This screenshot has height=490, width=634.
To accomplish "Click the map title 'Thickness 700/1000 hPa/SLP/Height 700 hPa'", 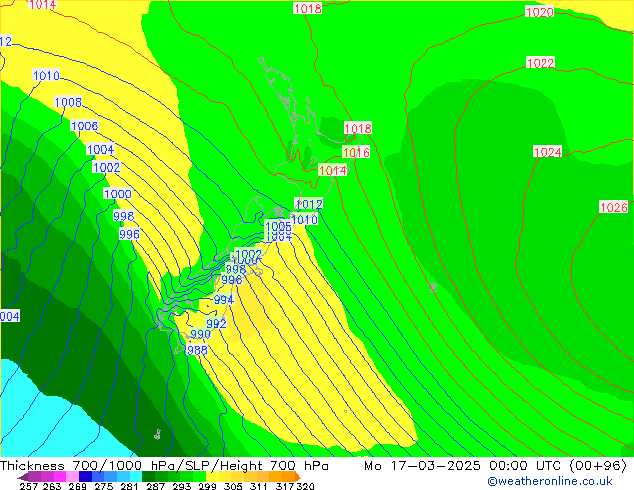I will (x=165, y=466).
